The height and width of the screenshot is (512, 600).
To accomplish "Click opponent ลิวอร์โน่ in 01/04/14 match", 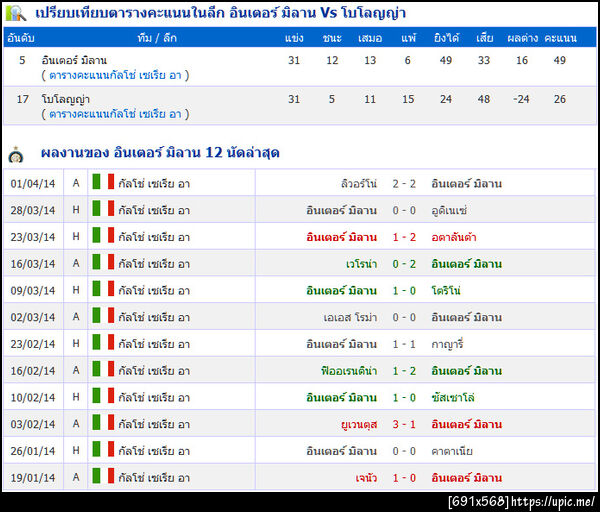I will coord(359,184).
